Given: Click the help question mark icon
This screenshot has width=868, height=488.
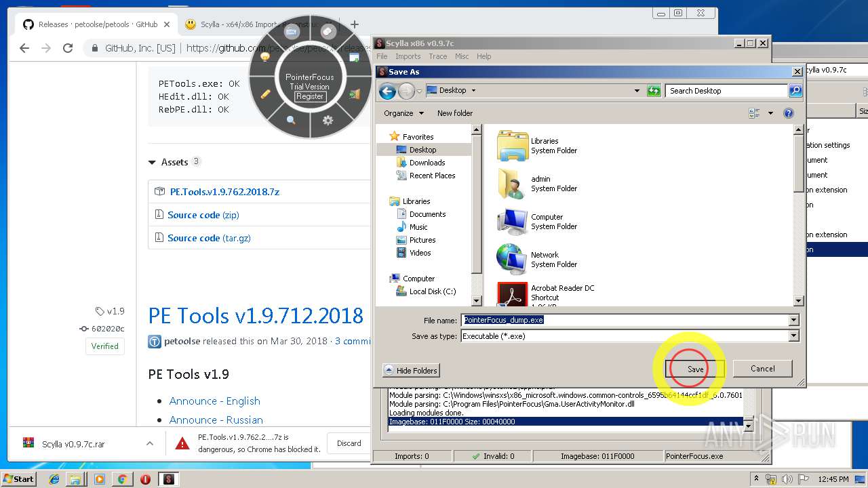Looking at the screenshot, I should coord(789,113).
